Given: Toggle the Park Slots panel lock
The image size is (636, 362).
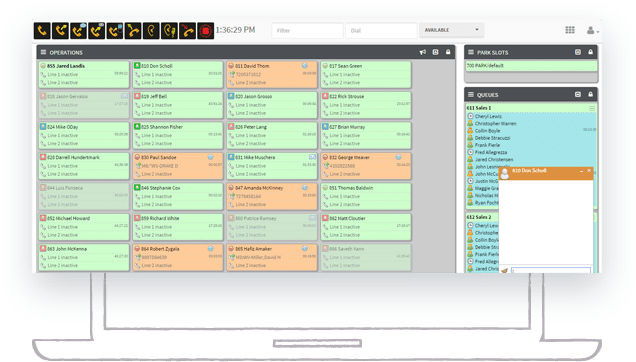Looking at the screenshot, I should coord(591,52).
